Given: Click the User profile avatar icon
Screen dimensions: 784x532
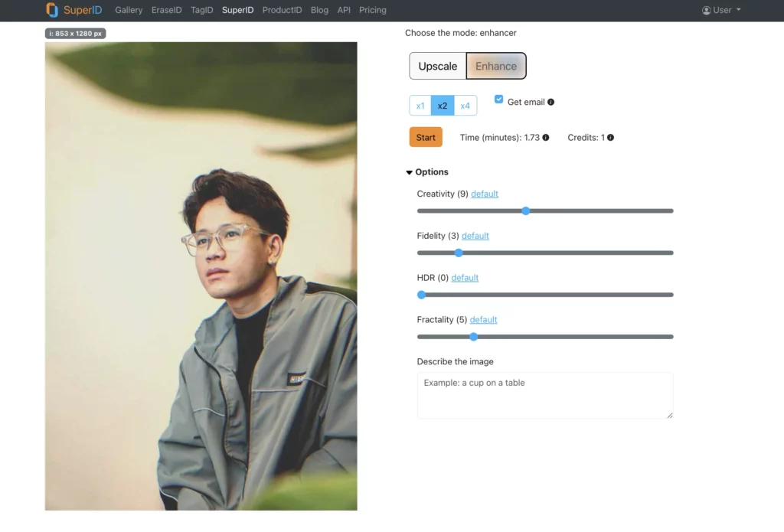Looking at the screenshot, I should tap(706, 11).
